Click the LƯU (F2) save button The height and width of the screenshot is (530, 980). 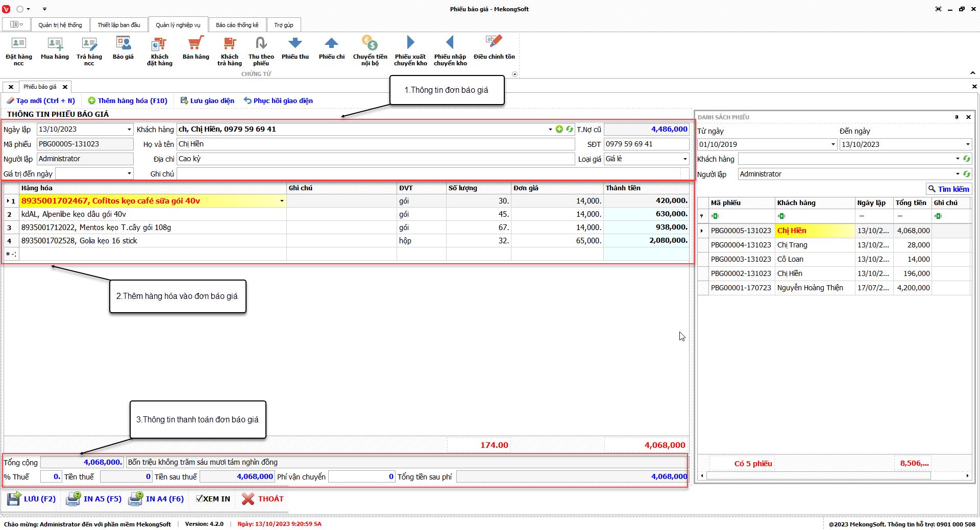point(32,499)
